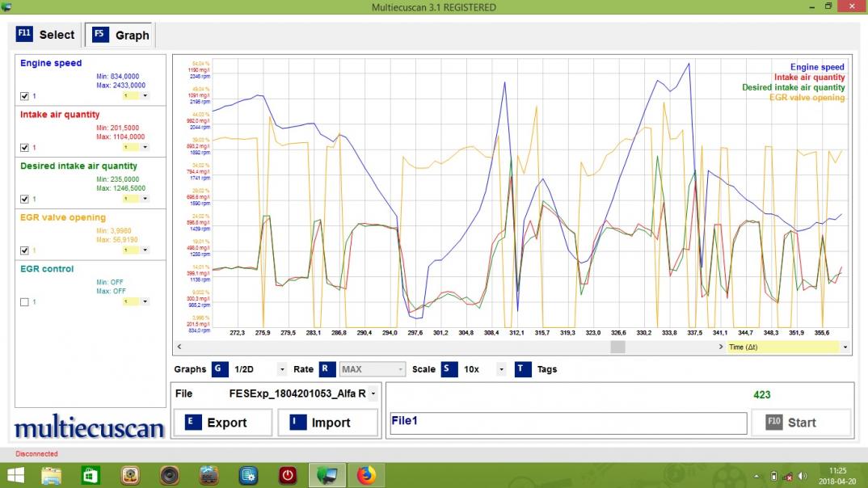Open the Graphs 1/2D dropdown
The width and height of the screenshot is (868, 488).
[281, 369]
